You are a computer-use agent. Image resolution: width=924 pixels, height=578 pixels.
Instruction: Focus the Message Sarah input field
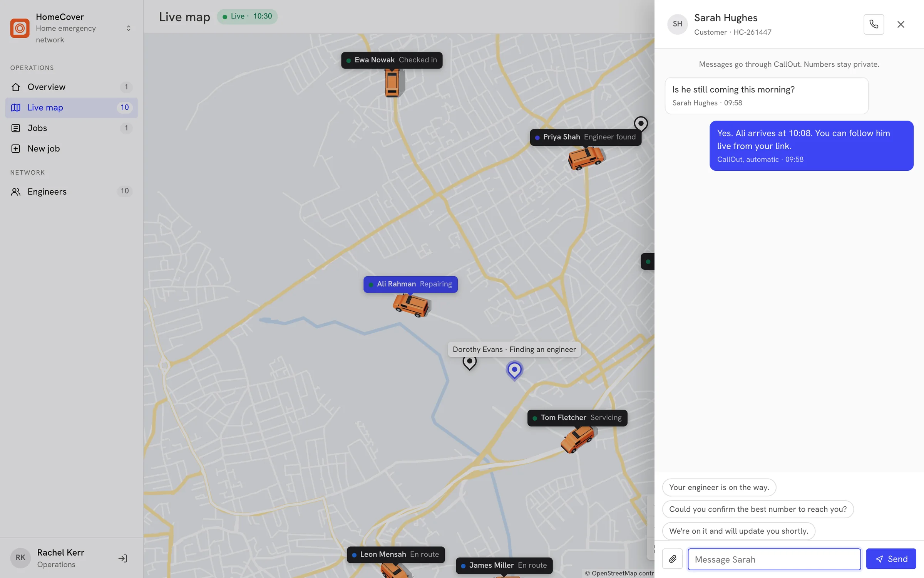tap(774, 559)
